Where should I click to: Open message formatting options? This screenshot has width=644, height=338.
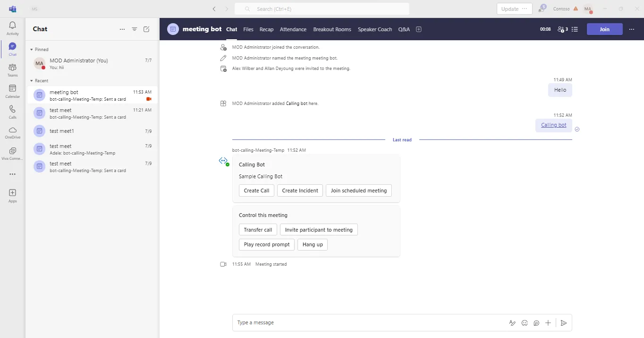(x=512, y=323)
